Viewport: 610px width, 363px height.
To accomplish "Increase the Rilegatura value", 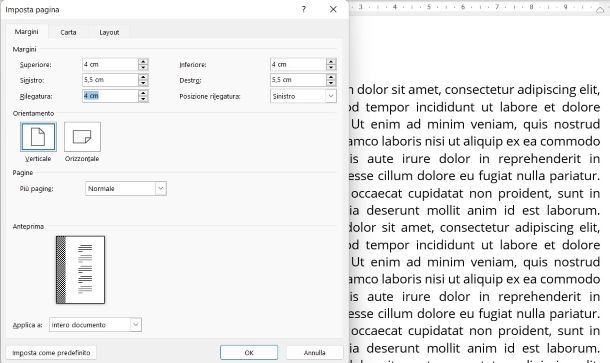I will (x=143, y=93).
